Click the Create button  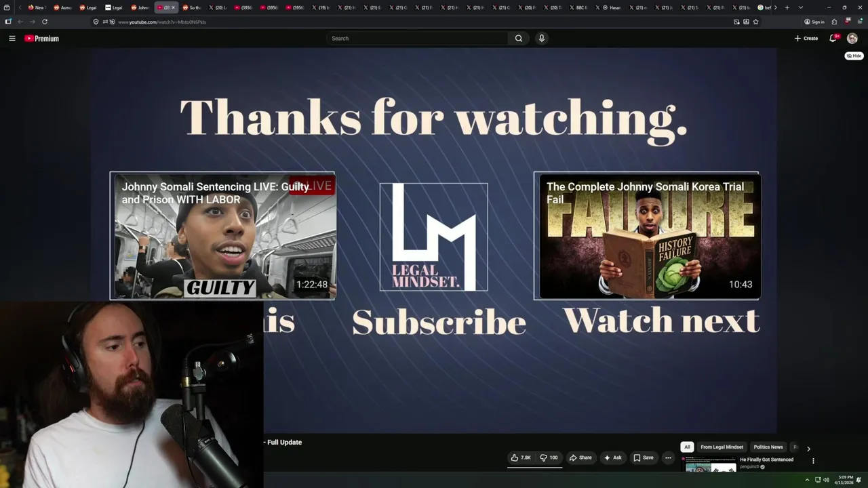point(806,39)
